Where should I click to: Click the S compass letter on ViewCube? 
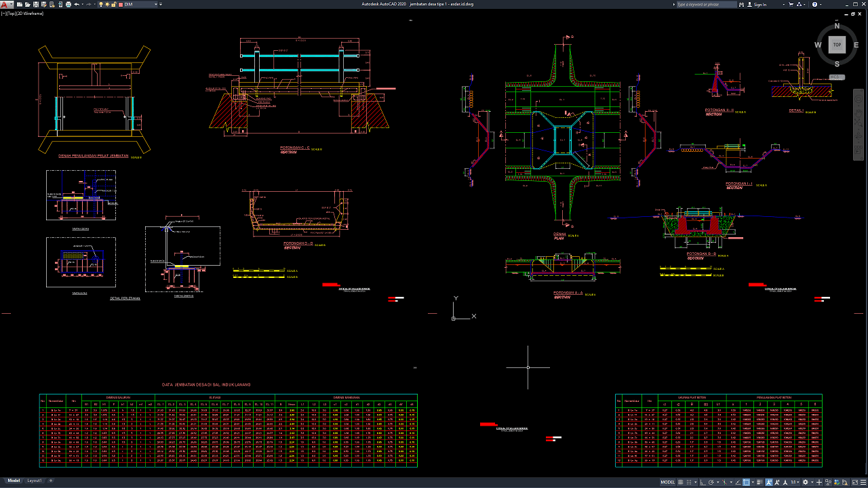(837, 64)
